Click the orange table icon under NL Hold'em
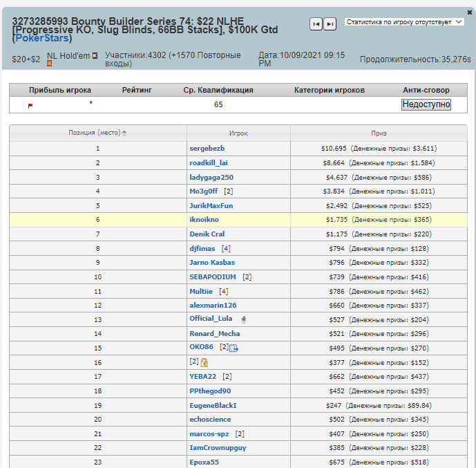The width and height of the screenshot is (476, 468). coord(50,64)
